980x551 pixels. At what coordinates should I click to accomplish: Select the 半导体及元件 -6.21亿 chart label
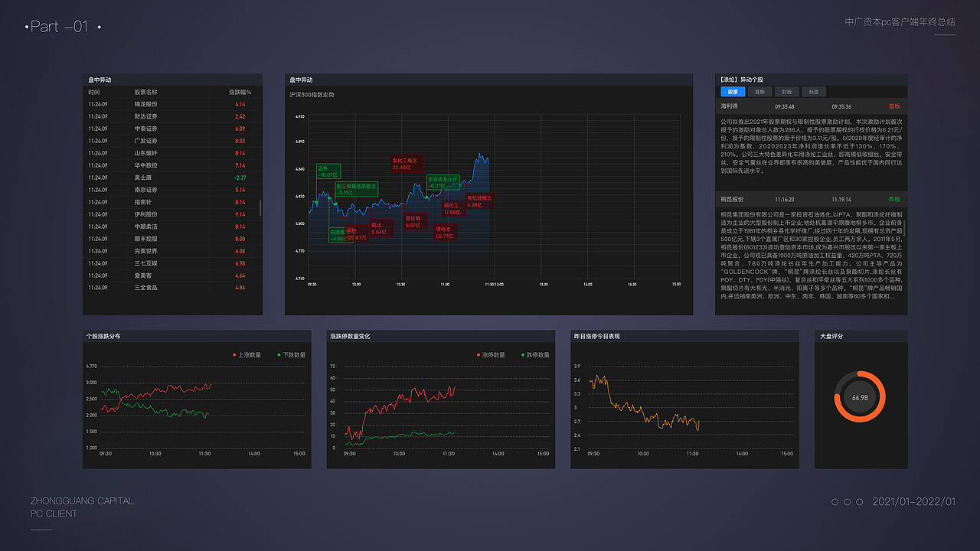click(443, 182)
